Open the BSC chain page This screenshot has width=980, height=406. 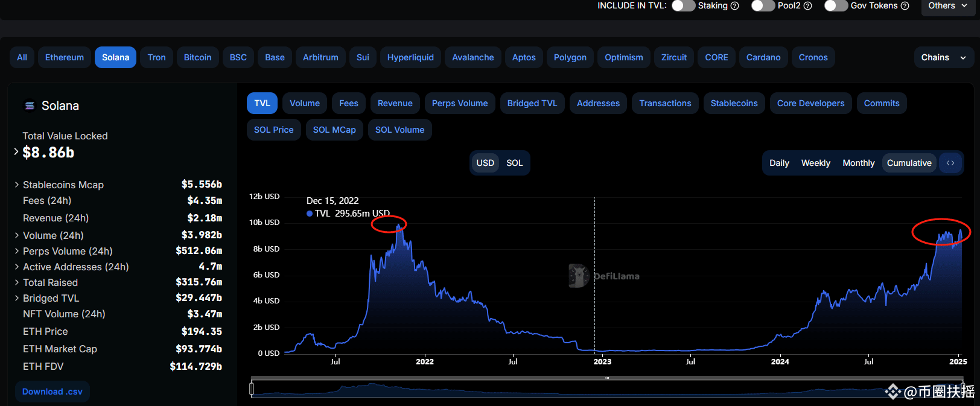pos(238,57)
